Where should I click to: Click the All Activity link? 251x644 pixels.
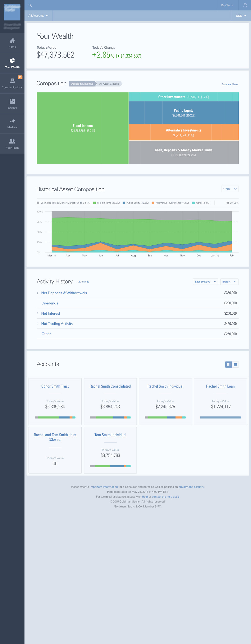(83, 281)
